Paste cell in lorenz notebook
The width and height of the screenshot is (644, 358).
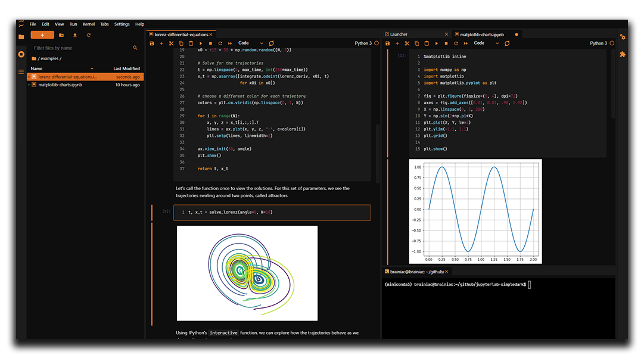click(x=191, y=43)
